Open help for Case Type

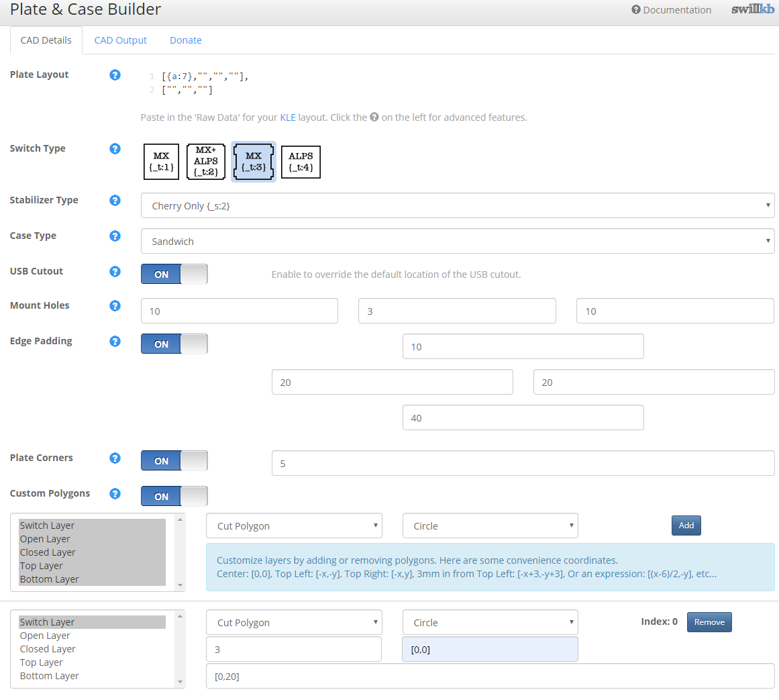point(115,236)
